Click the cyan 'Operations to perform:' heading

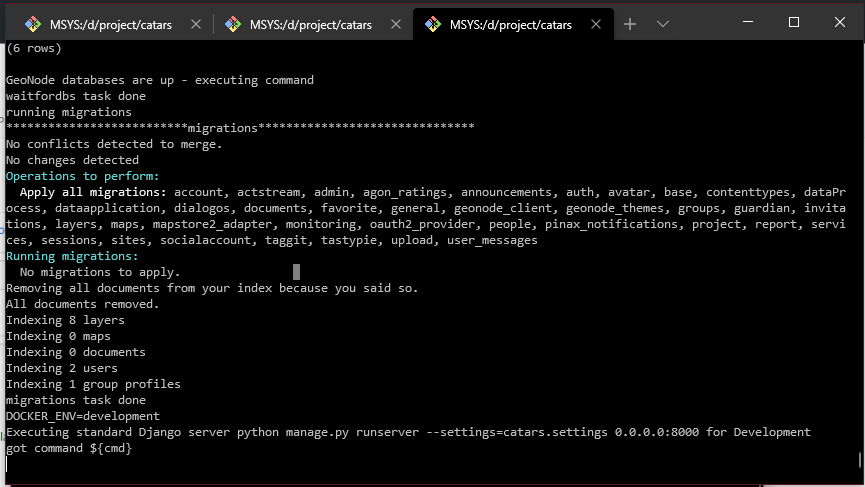pos(83,176)
